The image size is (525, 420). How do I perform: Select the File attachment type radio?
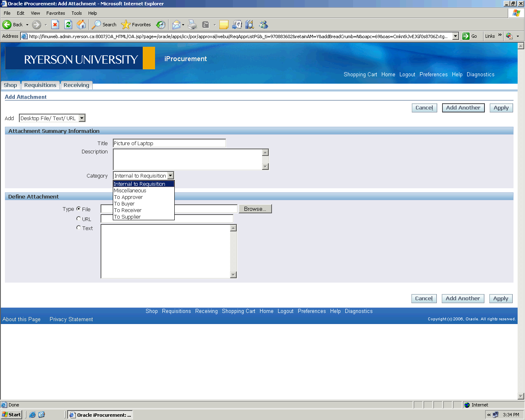click(79, 209)
